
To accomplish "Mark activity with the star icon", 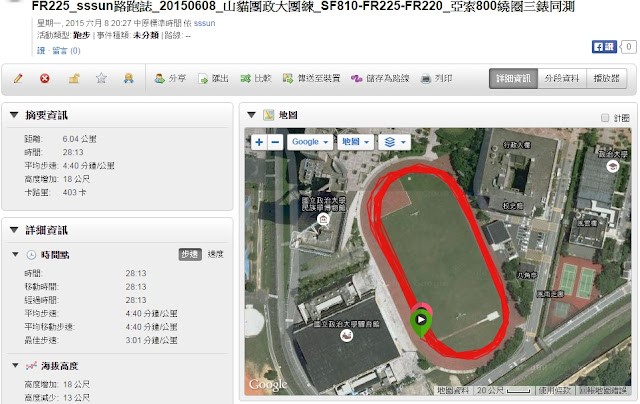I will click(x=101, y=78).
